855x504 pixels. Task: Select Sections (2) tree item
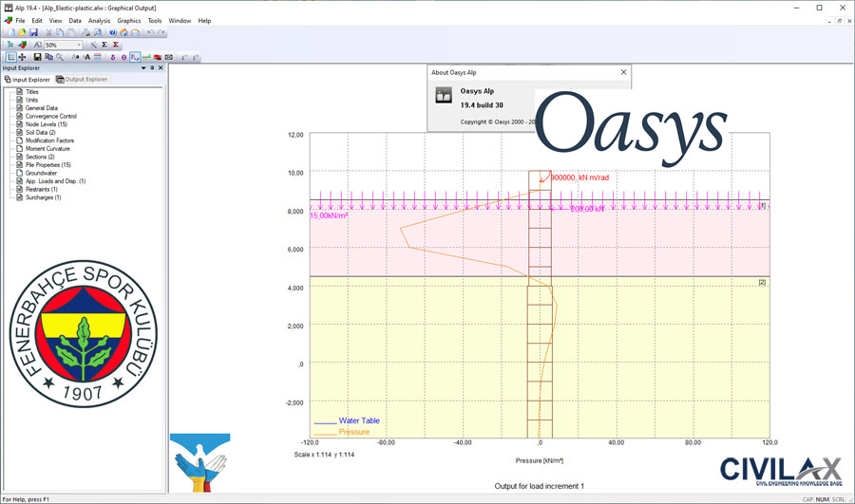coord(40,157)
